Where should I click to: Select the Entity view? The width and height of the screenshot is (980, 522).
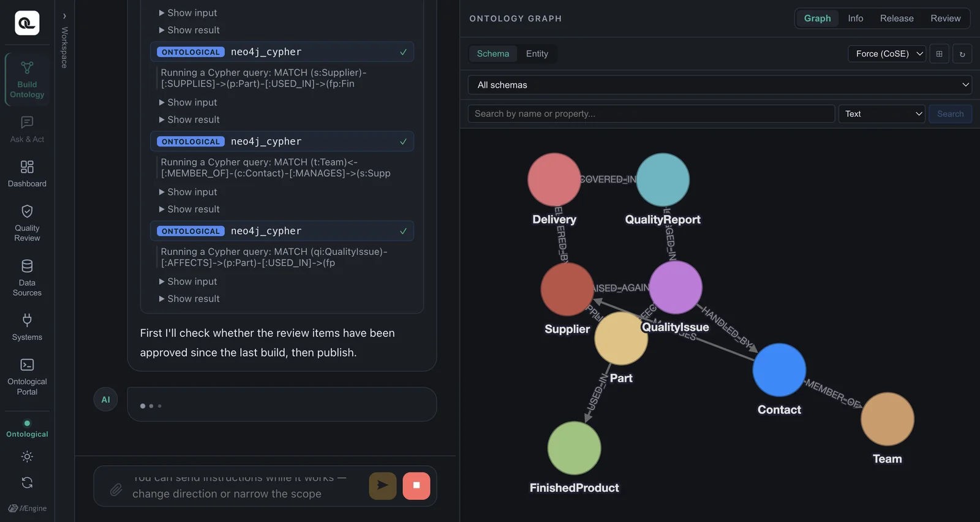pos(537,54)
